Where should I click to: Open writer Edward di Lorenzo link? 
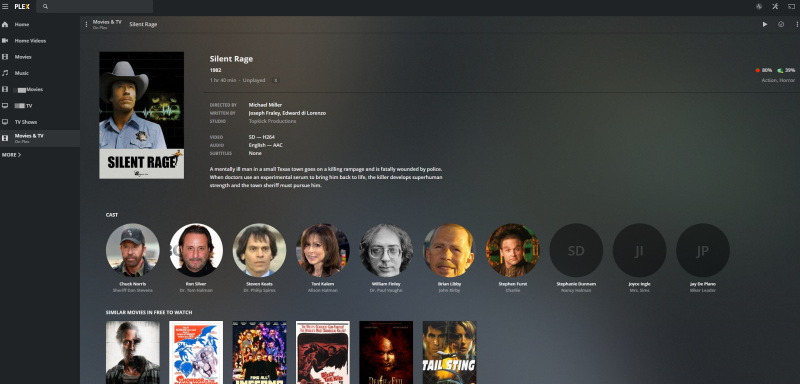coord(304,113)
